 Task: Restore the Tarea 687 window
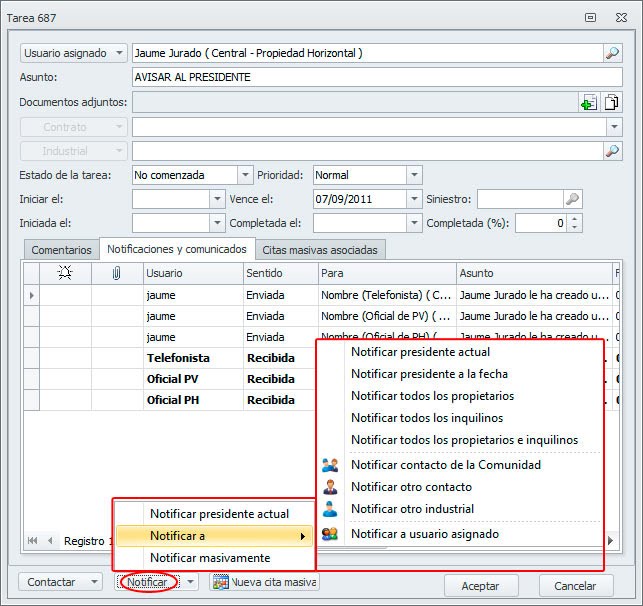click(x=591, y=18)
